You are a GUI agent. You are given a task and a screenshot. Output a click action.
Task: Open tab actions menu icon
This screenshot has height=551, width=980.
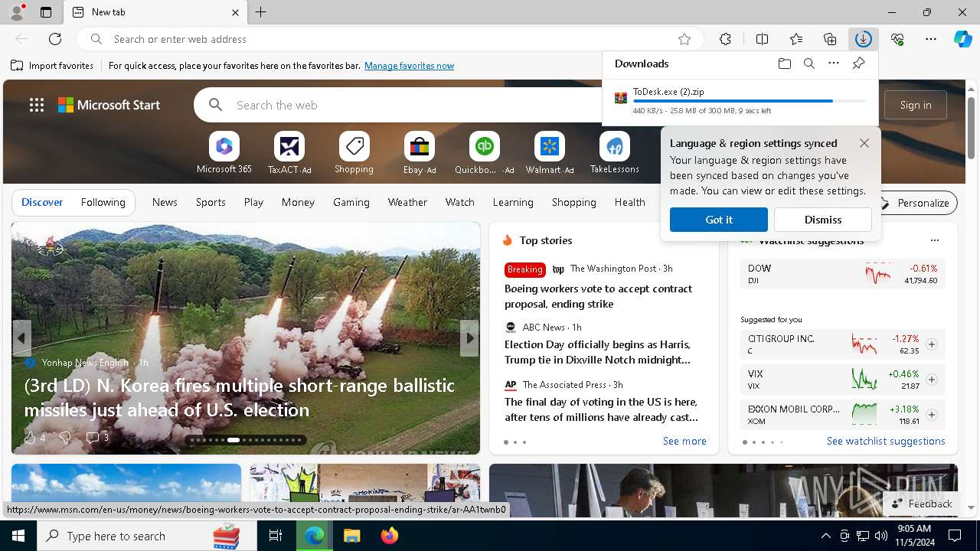point(46,12)
